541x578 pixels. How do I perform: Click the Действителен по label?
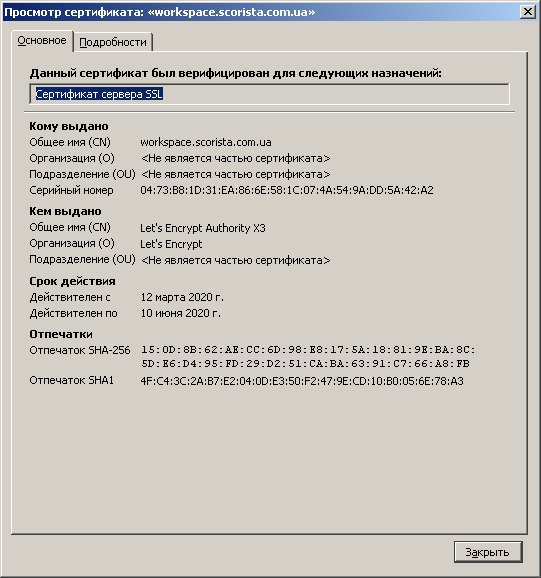tap(74, 313)
